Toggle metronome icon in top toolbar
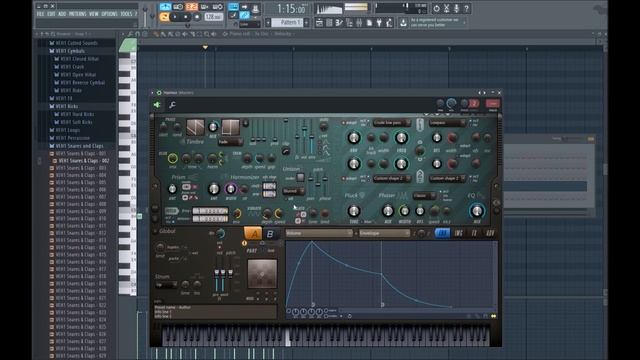The width and height of the screenshot is (640, 360). tap(165, 7)
